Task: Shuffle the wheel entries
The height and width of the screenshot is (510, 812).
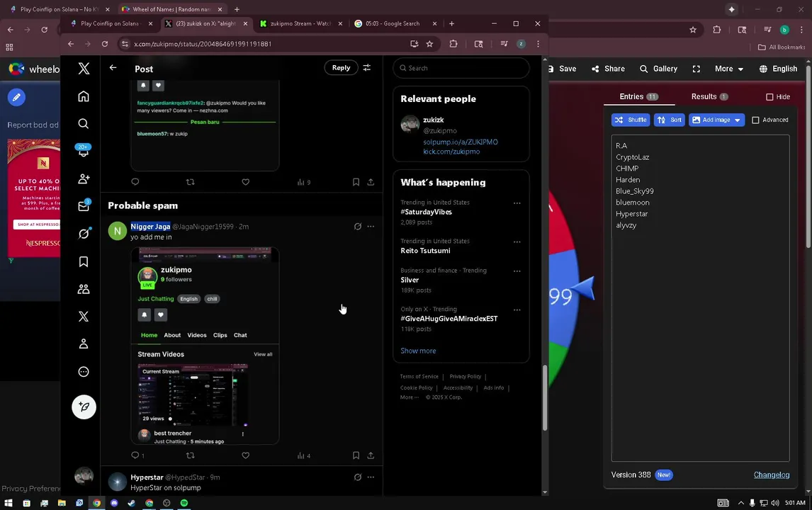Action: pyautogui.click(x=630, y=120)
